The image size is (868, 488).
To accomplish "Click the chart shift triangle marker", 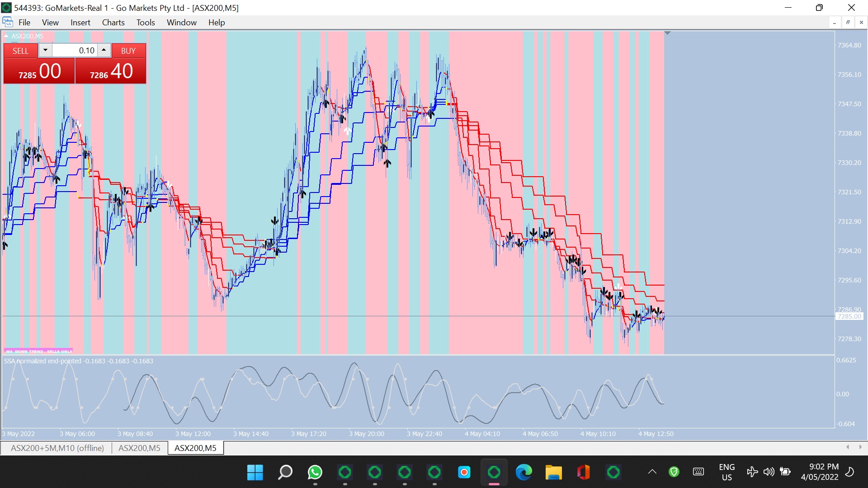I will click(667, 33).
